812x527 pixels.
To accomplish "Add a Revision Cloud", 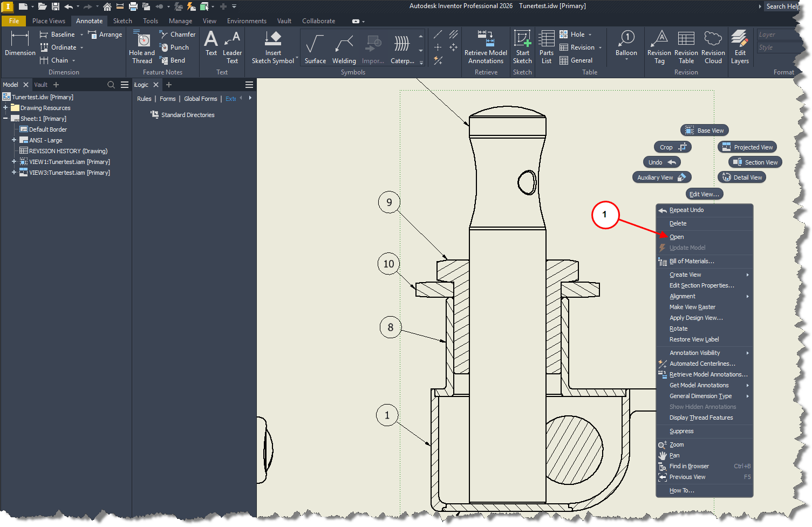I will (x=713, y=47).
